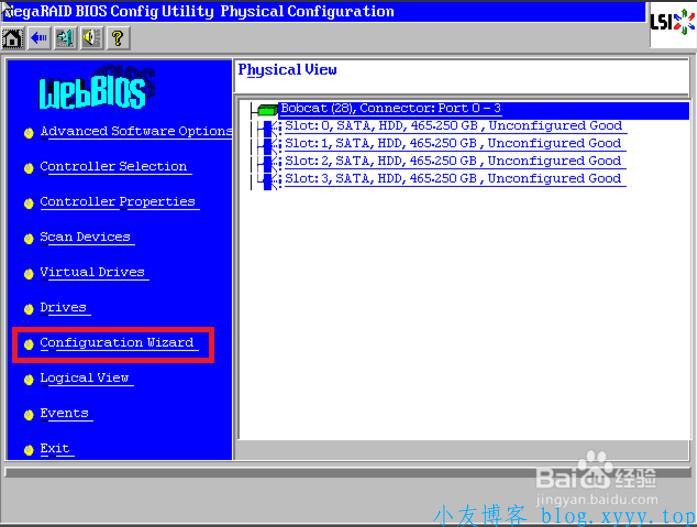697x527 pixels.
Task: Click the drive icon for Slot 3
Action: (x=269, y=180)
